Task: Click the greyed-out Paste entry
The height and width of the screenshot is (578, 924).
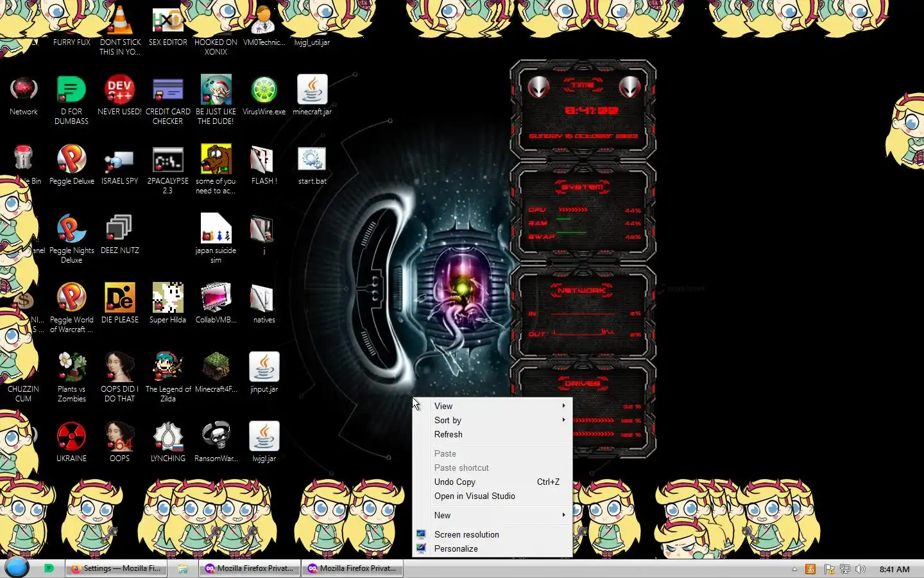Action: click(x=492, y=453)
